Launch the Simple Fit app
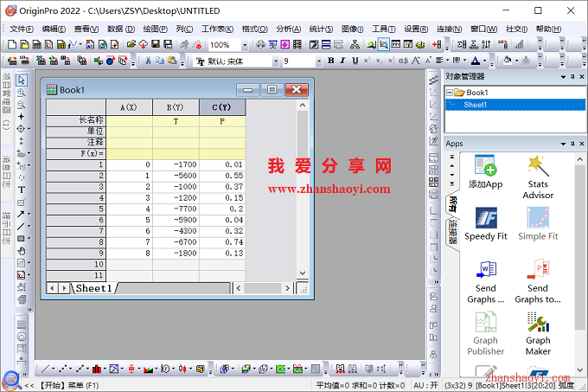 (538, 223)
